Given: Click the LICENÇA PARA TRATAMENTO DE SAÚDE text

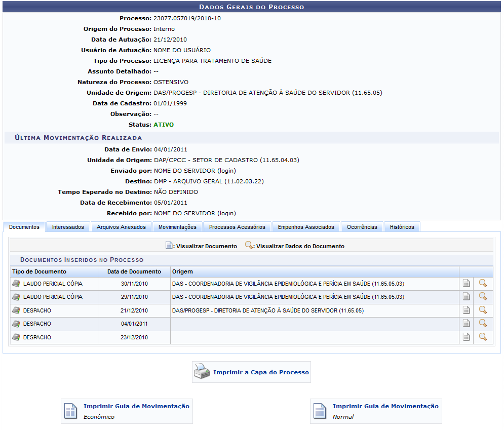Looking at the screenshot, I should 212,61.
